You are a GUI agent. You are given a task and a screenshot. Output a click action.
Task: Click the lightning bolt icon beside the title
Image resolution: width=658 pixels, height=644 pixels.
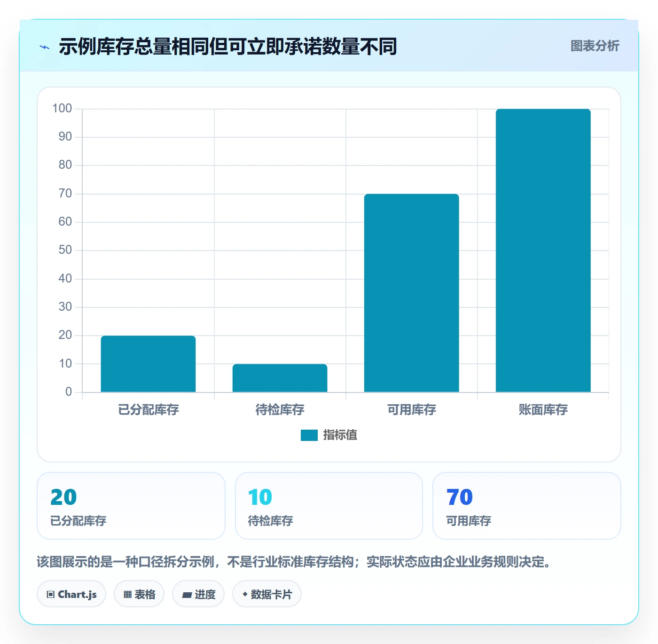tap(45, 47)
